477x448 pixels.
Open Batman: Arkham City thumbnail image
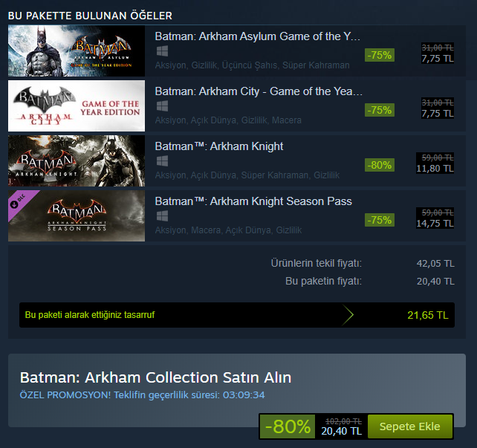[77, 105]
